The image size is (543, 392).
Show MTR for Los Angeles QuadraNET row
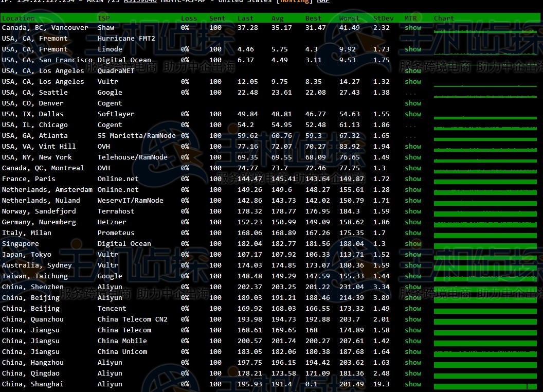(x=412, y=71)
